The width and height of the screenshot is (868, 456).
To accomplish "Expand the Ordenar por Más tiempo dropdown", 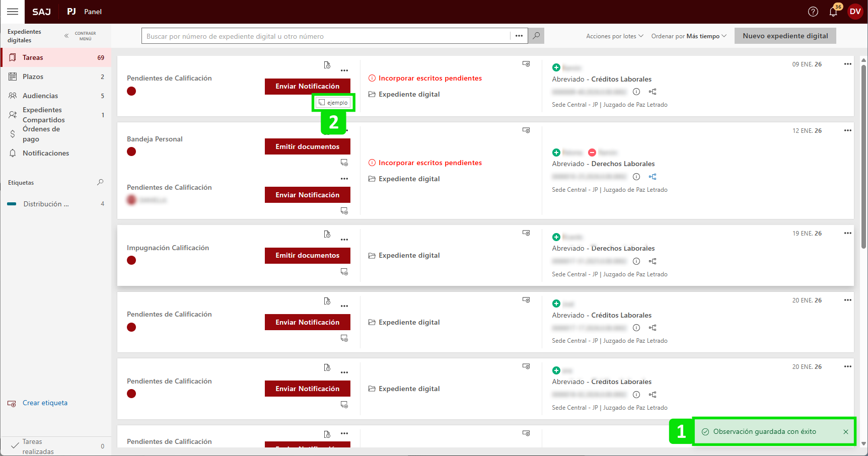I will (x=688, y=36).
